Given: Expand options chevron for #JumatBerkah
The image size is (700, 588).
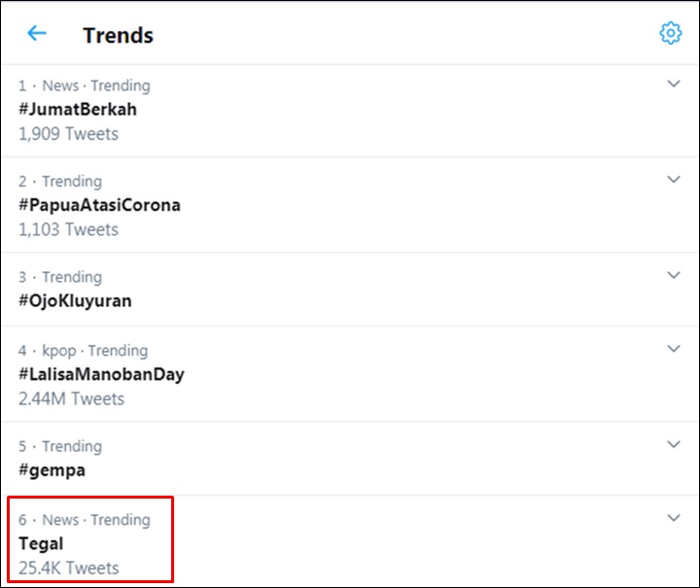Looking at the screenshot, I should 673,84.
